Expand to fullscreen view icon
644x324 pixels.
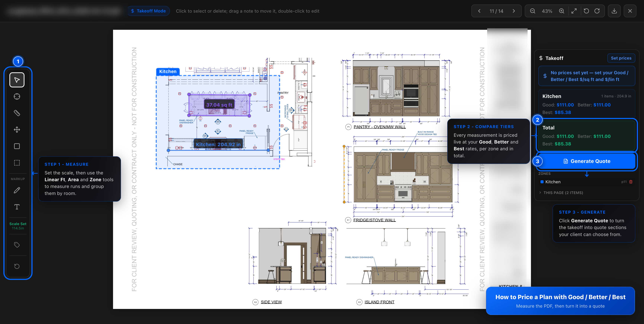[x=574, y=11]
